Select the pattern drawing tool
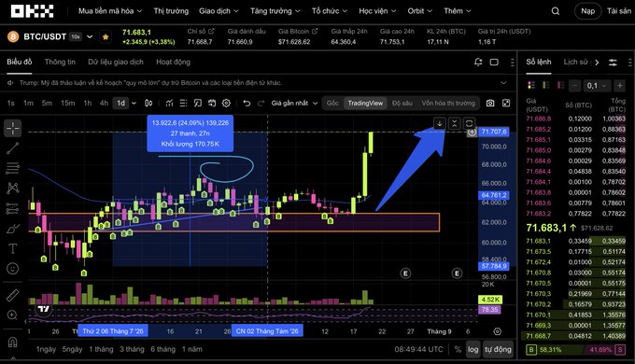635x364 pixels. coord(12,188)
